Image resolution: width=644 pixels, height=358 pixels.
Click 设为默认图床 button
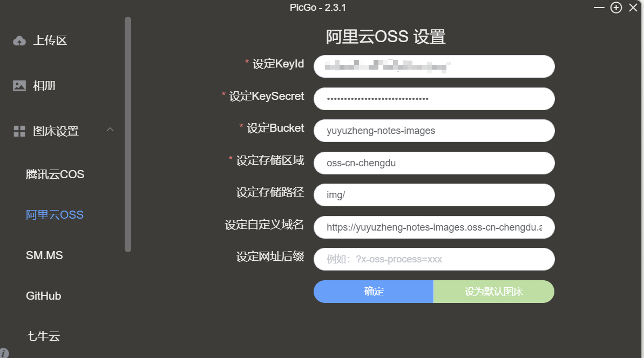coord(494,292)
